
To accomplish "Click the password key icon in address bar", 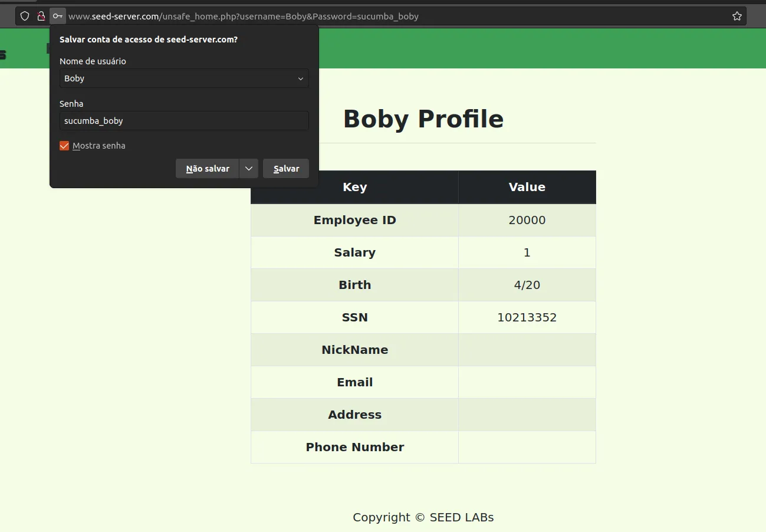I will pyautogui.click(x=57, y=17).
